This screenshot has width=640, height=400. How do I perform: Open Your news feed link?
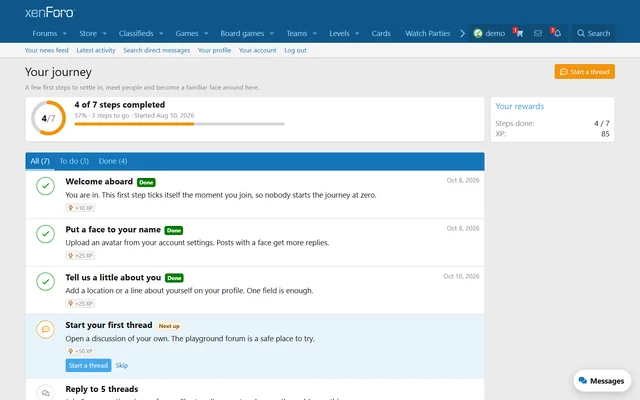[x=47, y=50]
